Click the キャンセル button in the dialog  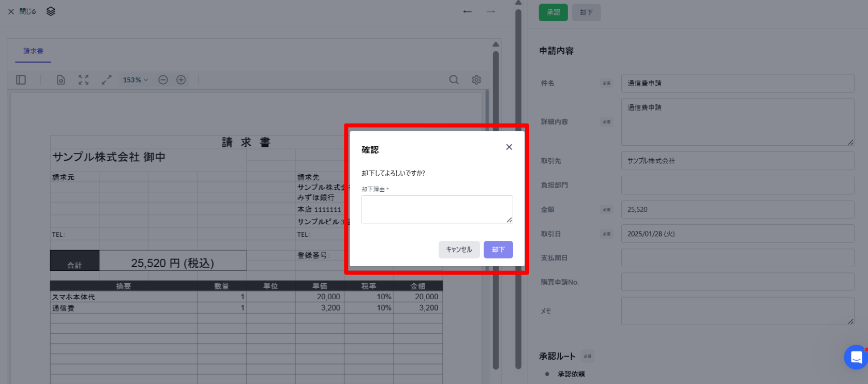pyautogui.click(x=459, y=250)
